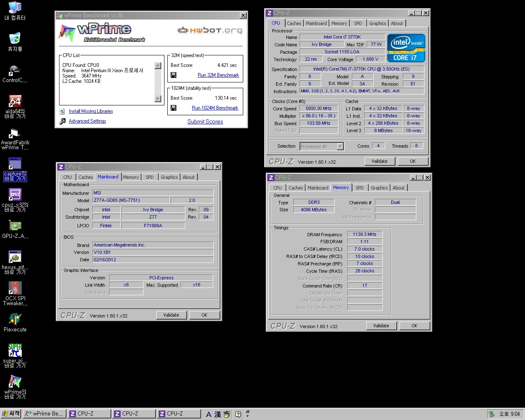Open the aida64 shortcut icon
The width and height of the screenshot is (525, 420).
click(x=15, y=106)
